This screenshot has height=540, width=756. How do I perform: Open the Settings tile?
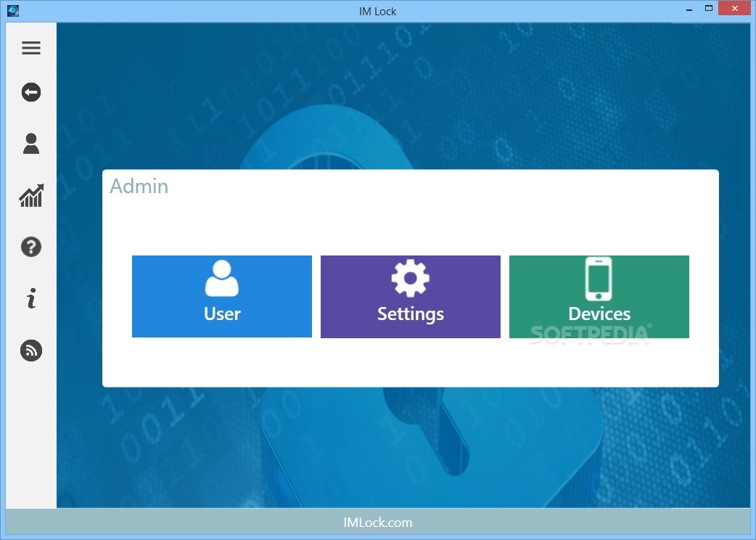[x=411, y=297]
